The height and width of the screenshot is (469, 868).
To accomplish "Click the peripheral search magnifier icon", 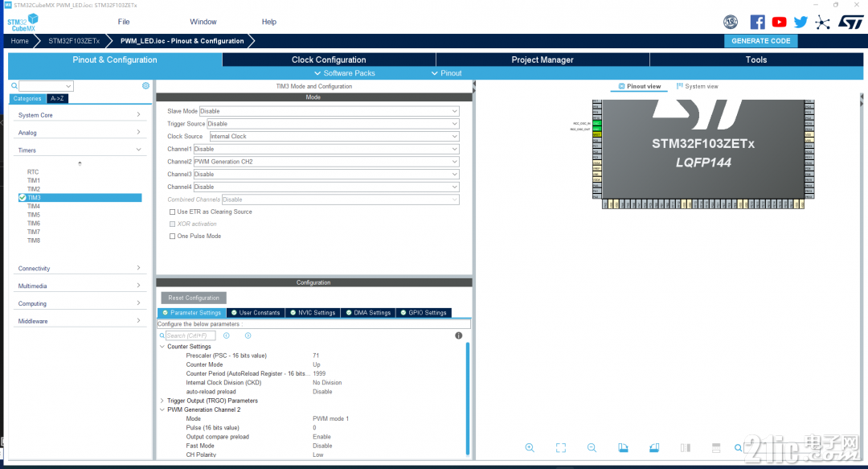I will click(14, 86).
